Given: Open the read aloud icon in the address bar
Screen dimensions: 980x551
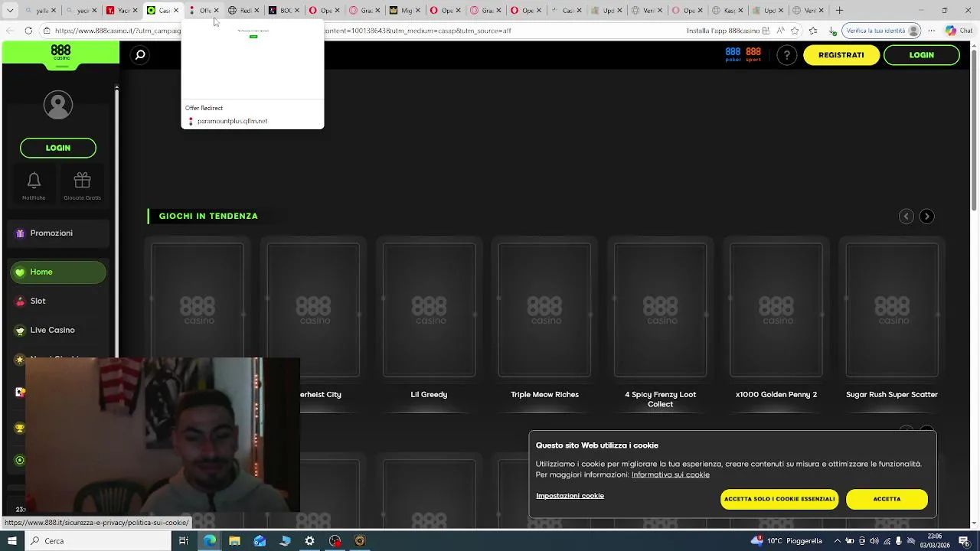Looking at the screenshot, I should [780, 31].
